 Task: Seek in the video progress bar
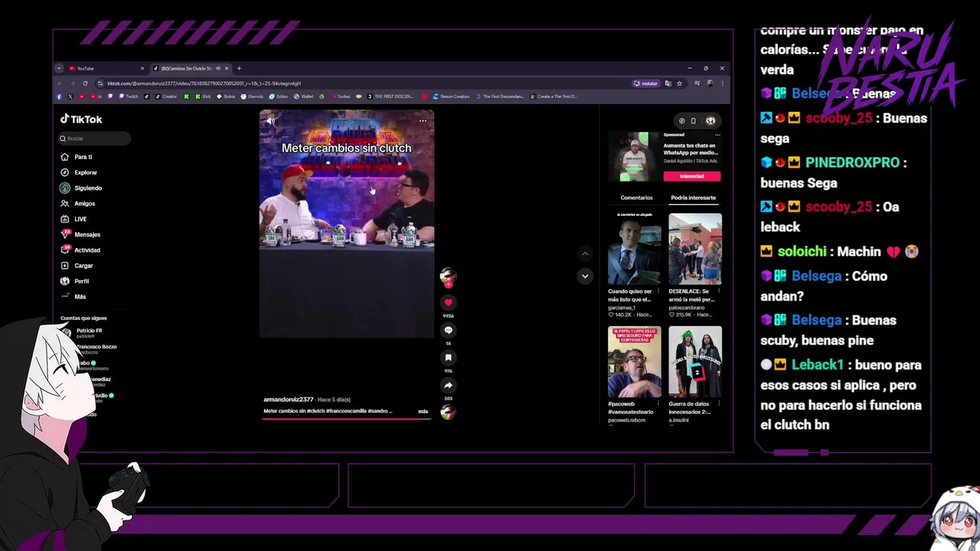pos(346,419)
